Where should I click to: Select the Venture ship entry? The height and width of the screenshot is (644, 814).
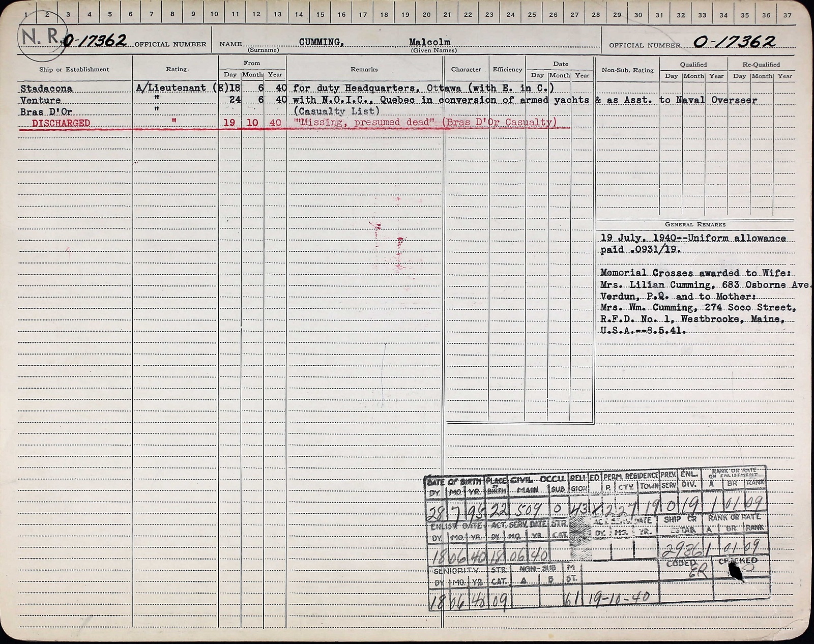(41, 100)
